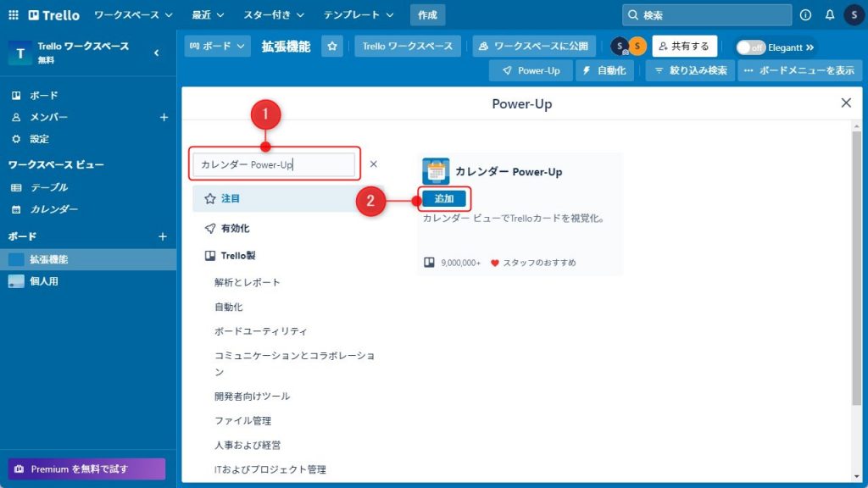This screenshot has height=488, width=868.
Task: Focus the top 検索 field
Action: (707, 15)
